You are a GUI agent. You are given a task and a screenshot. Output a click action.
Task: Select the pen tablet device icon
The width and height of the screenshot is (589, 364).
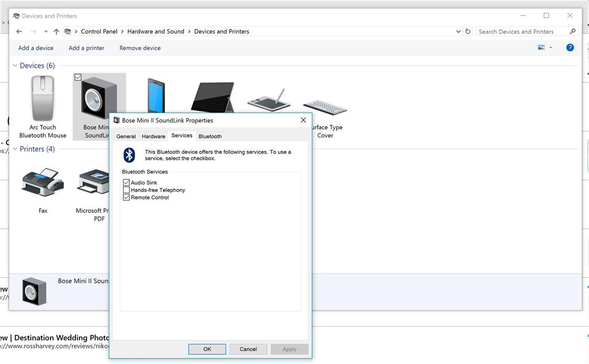[269, 100]
